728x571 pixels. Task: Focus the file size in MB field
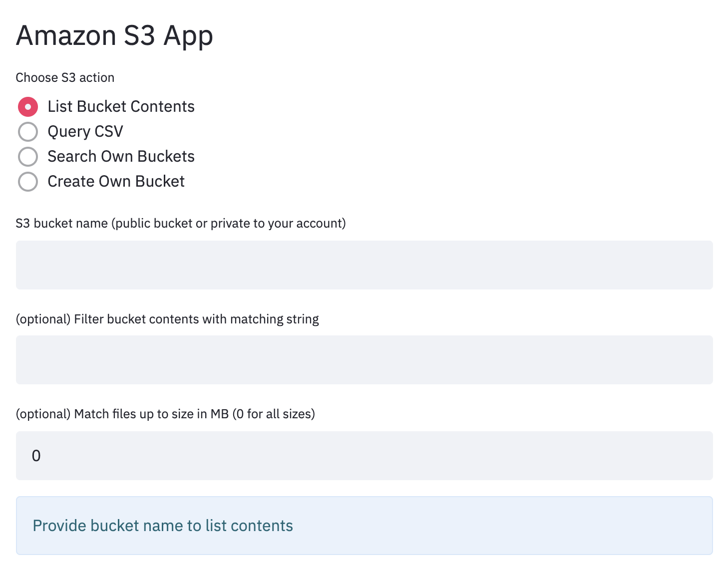[x=364, y=456]
